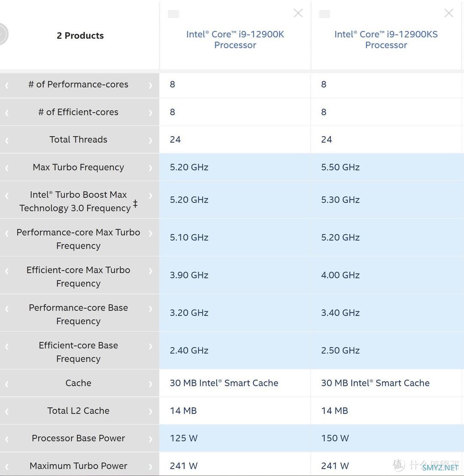Click the 125 W Processor Base Power value
Image resolution: width=464 pixels, height=476 pixels.
pos(184,438)
